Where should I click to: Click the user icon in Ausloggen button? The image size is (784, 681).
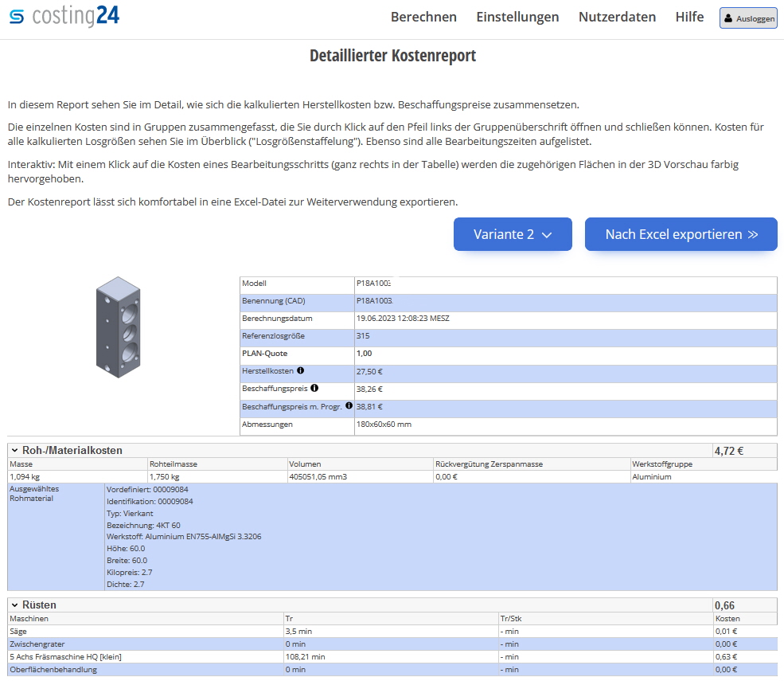click(x=728, y=18)
